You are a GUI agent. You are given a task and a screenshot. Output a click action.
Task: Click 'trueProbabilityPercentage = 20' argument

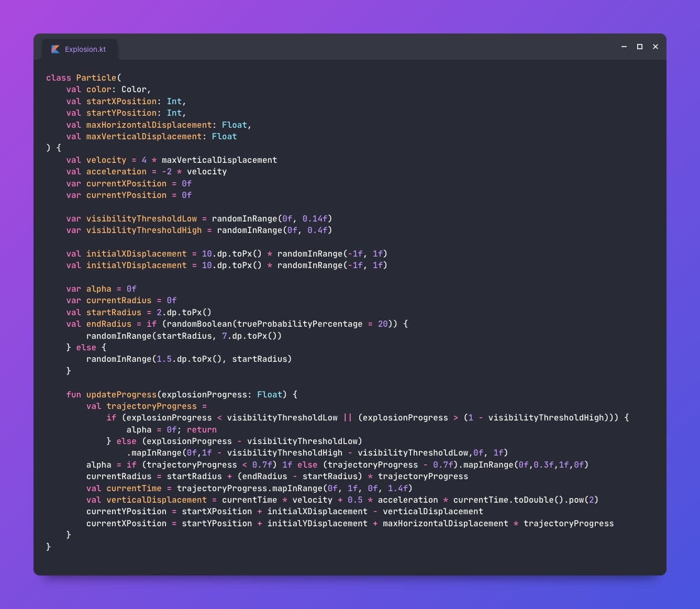[x=313, y=324]
